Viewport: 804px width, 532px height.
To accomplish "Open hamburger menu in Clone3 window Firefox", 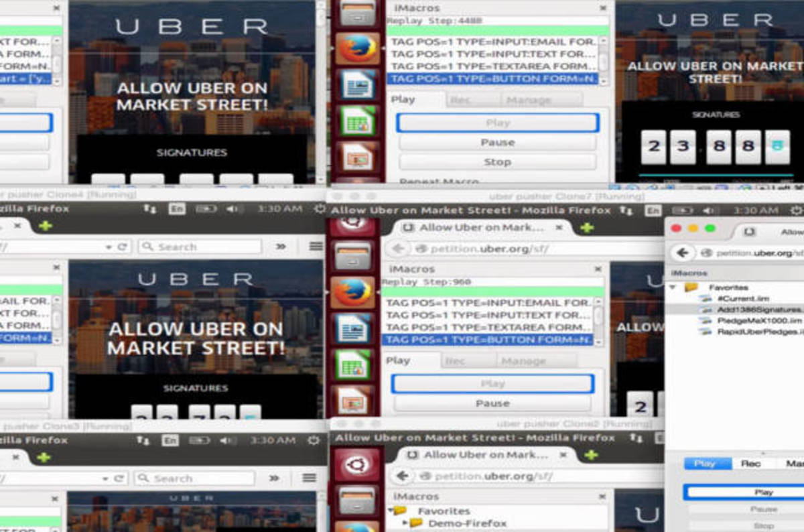I will click(309, 478).
